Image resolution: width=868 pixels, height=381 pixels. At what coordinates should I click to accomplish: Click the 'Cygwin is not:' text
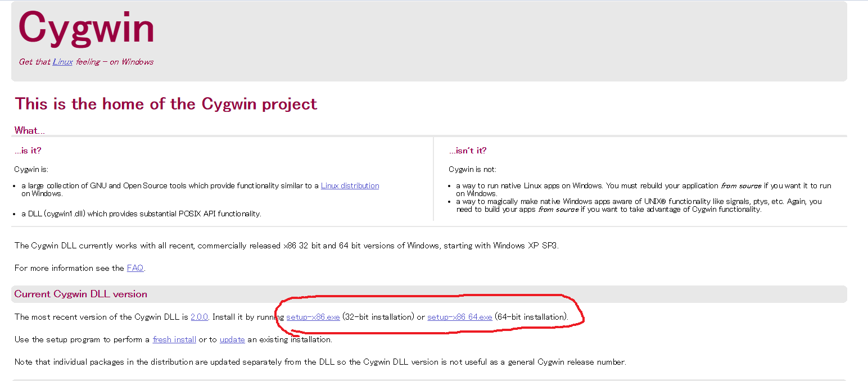[x=473, y=169]
